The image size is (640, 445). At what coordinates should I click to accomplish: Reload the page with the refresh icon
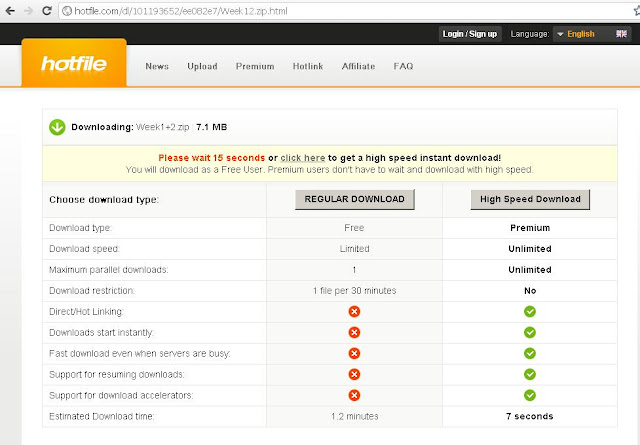pos(47,11)
